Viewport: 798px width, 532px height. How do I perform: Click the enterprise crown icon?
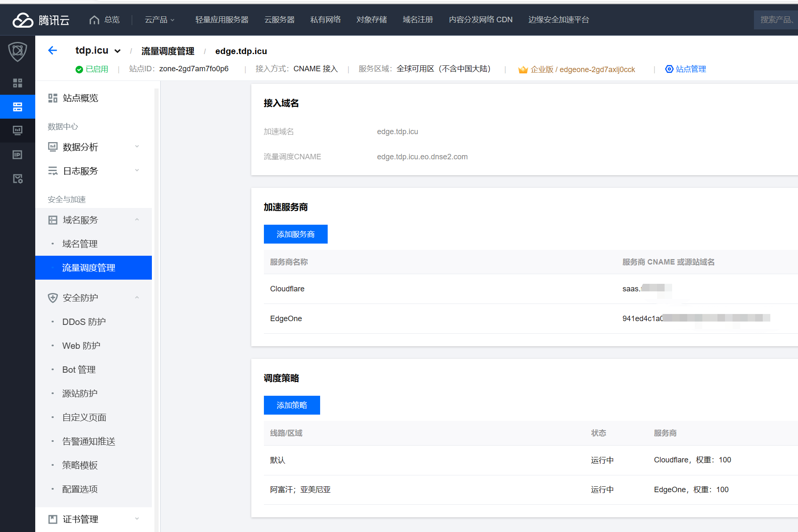point(523,70)
